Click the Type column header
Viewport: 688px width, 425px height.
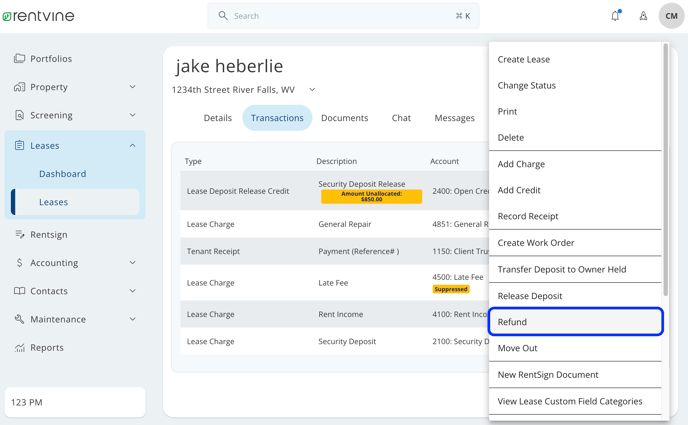[x=193, y=161]
